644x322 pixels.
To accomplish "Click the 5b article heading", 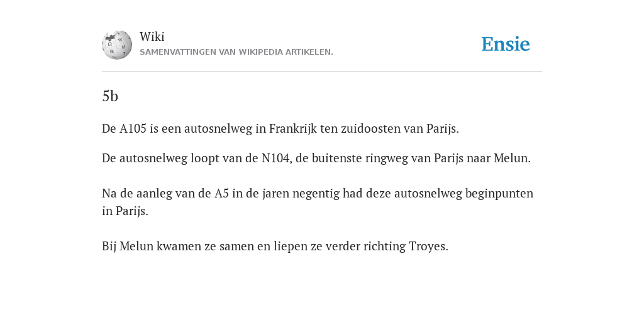I will 110,96.
